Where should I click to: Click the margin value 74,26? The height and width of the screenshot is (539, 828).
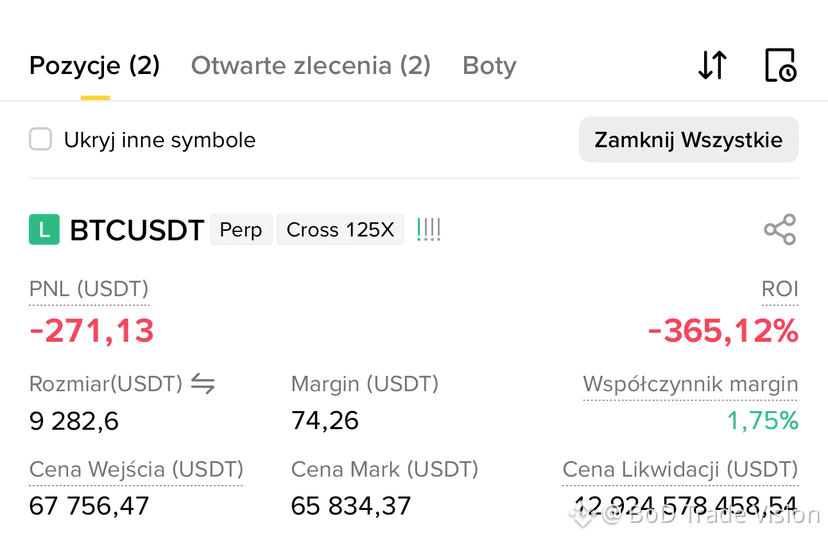click(x=325, y=421)
